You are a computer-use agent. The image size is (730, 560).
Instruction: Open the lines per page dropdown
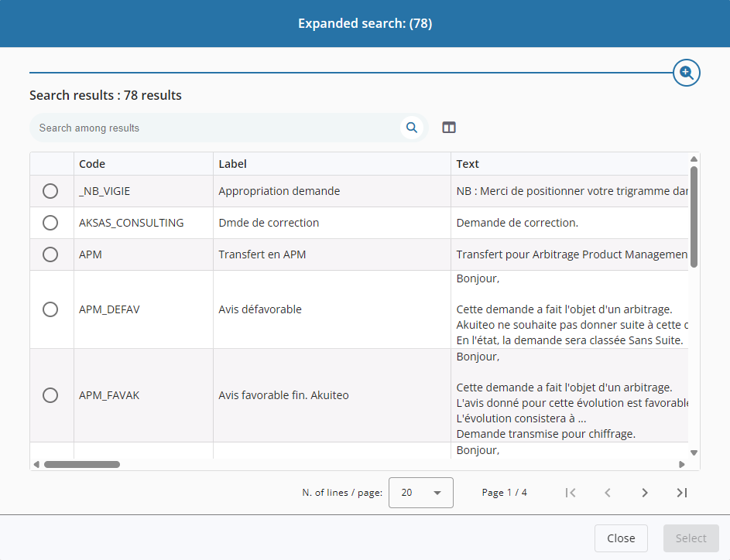[421, 493]
